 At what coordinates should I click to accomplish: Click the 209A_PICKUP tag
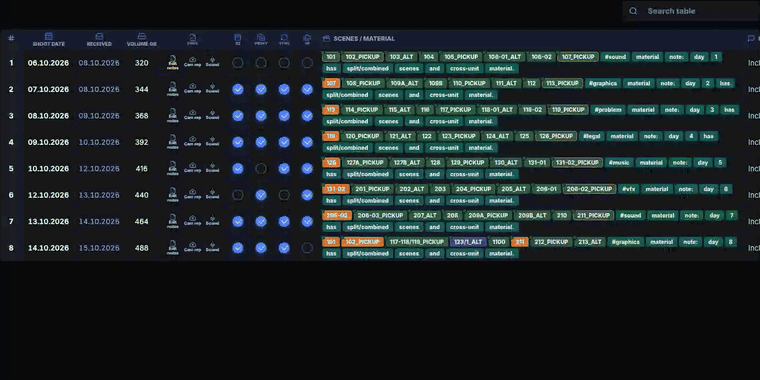(487, 215)
